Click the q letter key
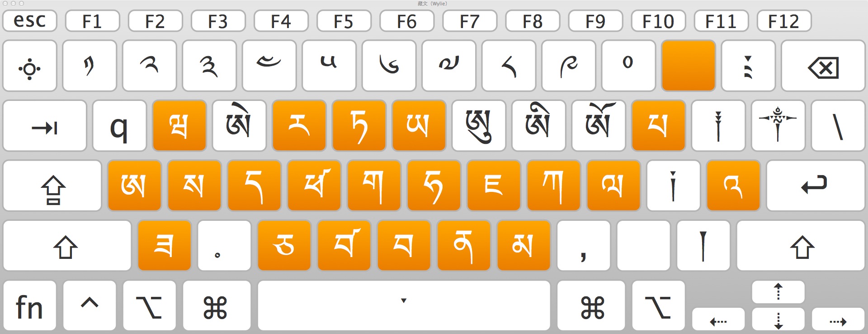 coord(119,126)
